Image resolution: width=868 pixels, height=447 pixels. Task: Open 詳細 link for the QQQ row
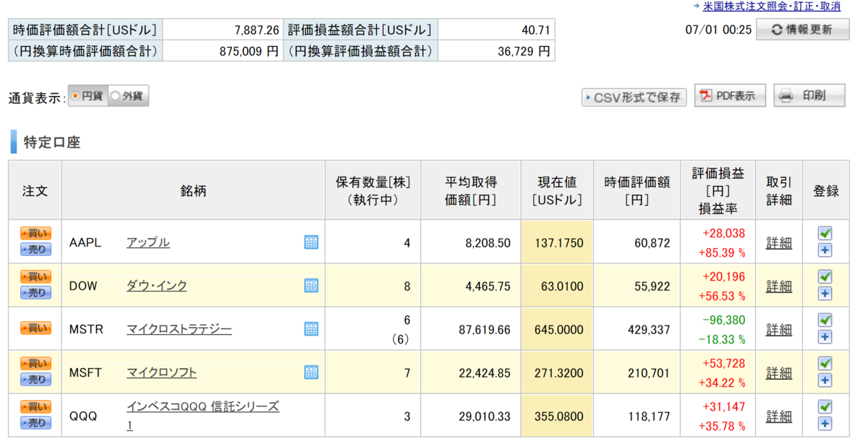click(779, 417)
